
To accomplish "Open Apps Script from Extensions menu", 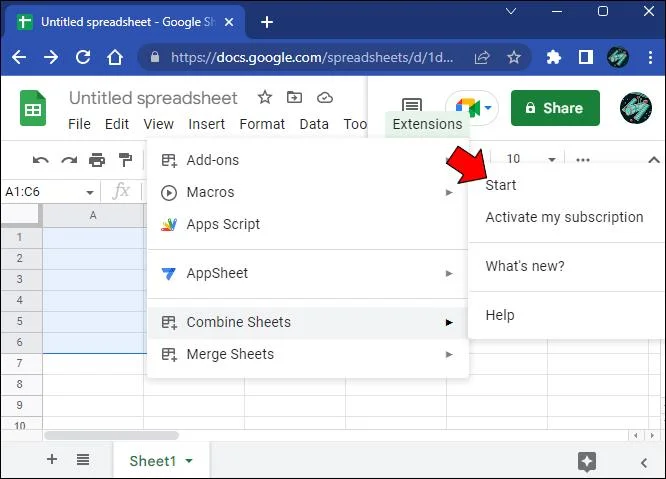I will [308, 224].
